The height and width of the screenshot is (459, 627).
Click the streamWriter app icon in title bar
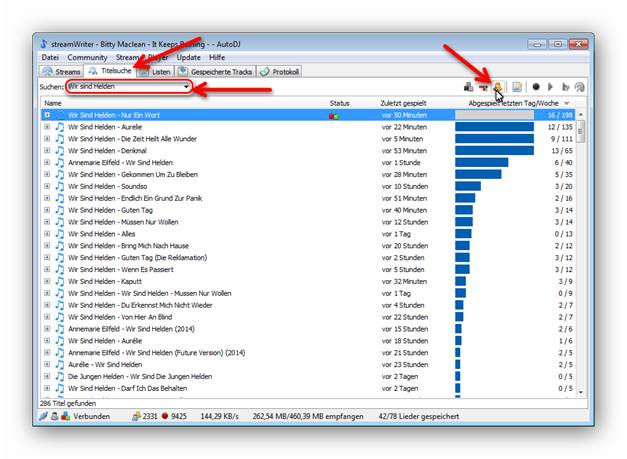click(44, 44)
